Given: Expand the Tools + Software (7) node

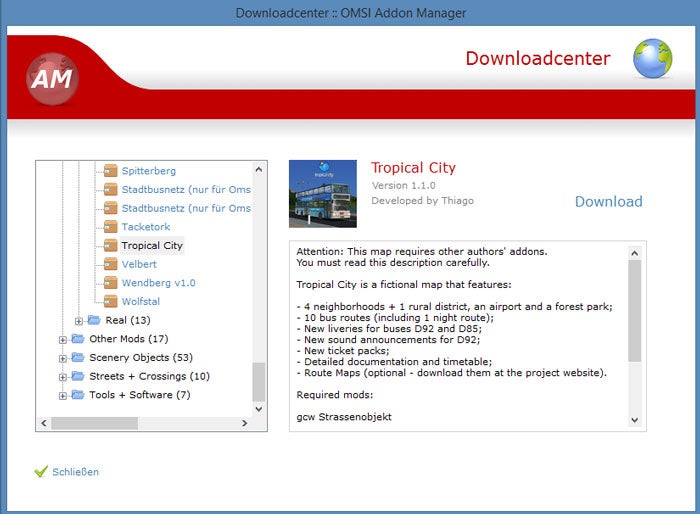Looking at the screenshot, I should 62,396.
